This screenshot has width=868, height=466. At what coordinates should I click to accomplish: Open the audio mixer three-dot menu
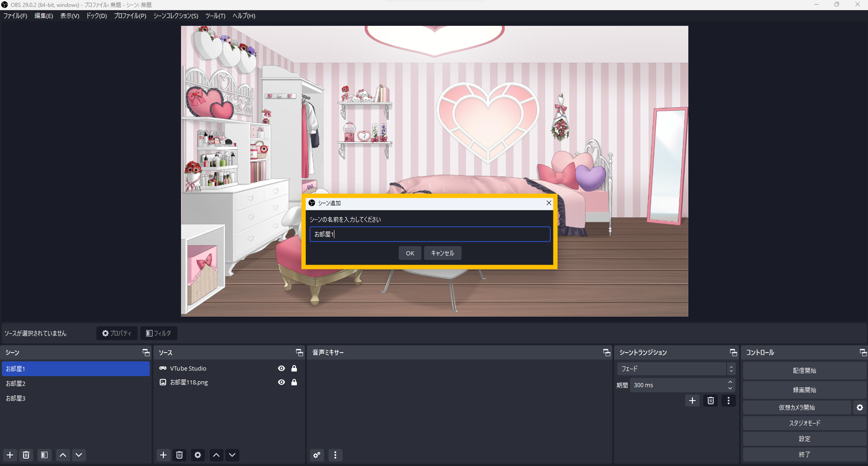coord(335,455)
